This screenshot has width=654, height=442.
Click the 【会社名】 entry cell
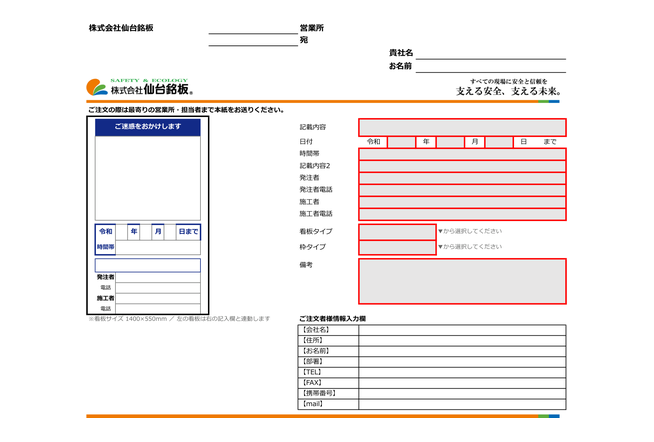(462, 330)
